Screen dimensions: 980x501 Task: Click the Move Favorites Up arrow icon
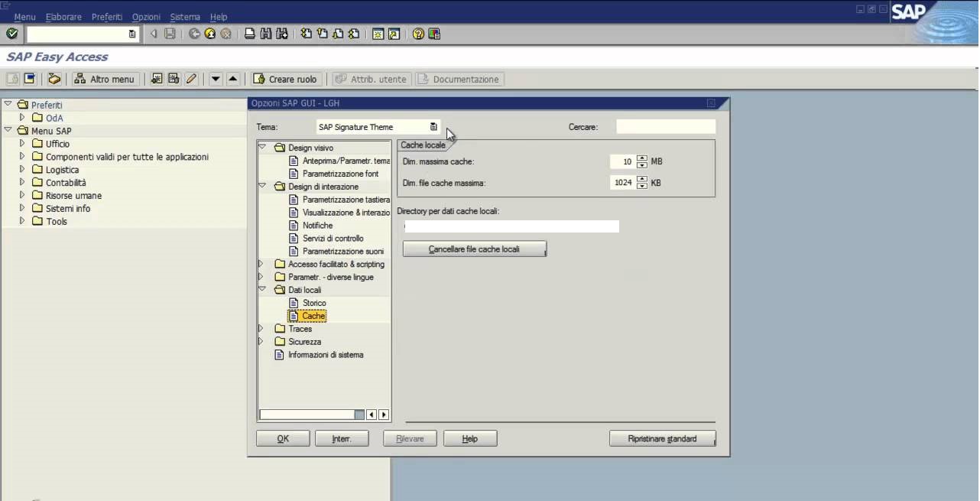point(233,79)
